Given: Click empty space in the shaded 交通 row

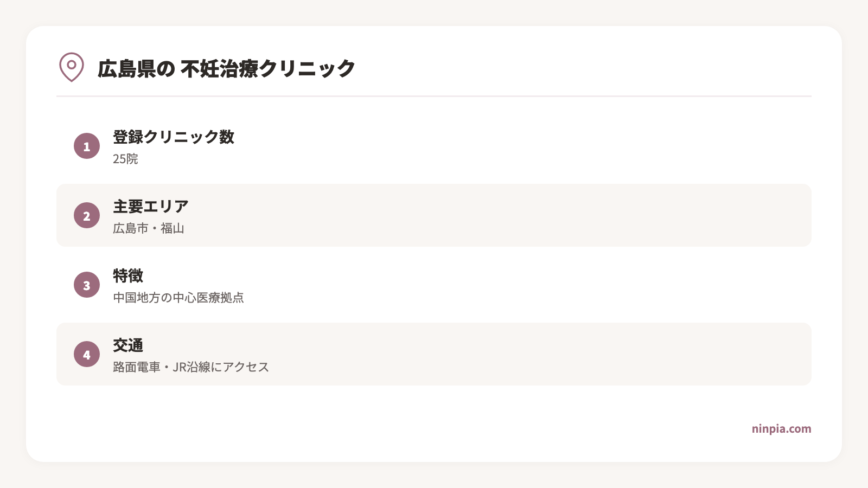Looking at the screenshot, I should click(x=542, y=354).
